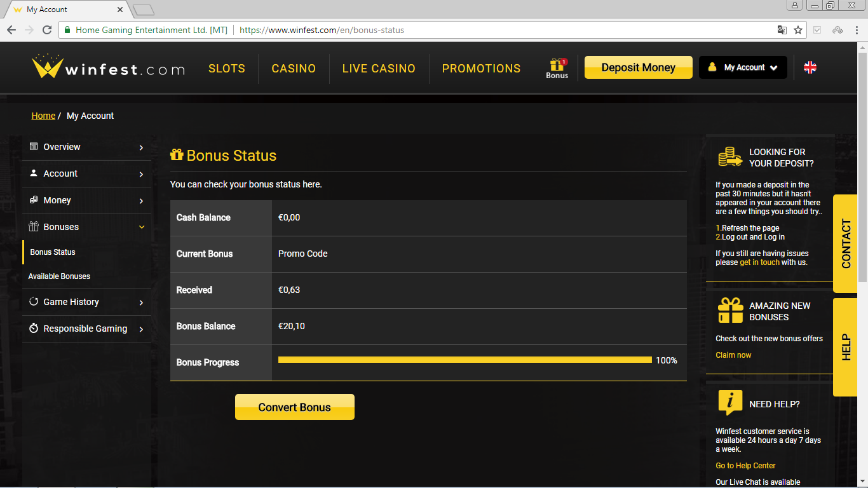Open the vertical CONTACT side tab
Image resolution: width=868 pixels, height=488 pixels.
click(846, 243)
